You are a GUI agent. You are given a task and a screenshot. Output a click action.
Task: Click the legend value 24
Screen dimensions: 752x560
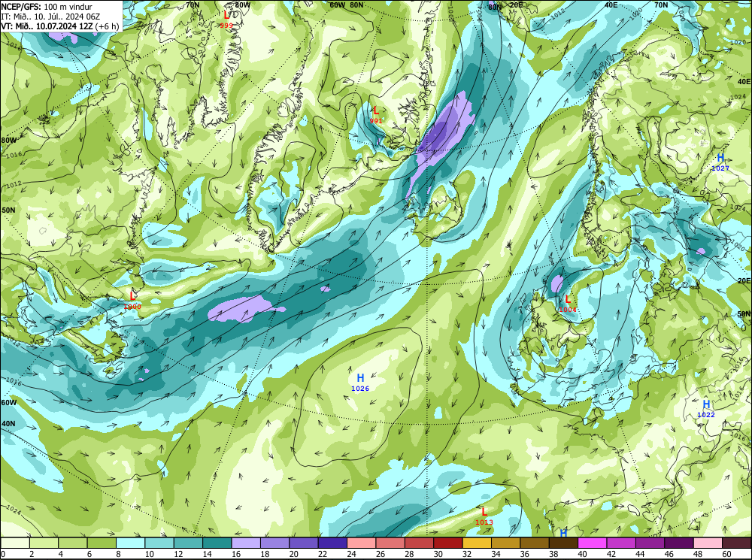pos(351,554)
